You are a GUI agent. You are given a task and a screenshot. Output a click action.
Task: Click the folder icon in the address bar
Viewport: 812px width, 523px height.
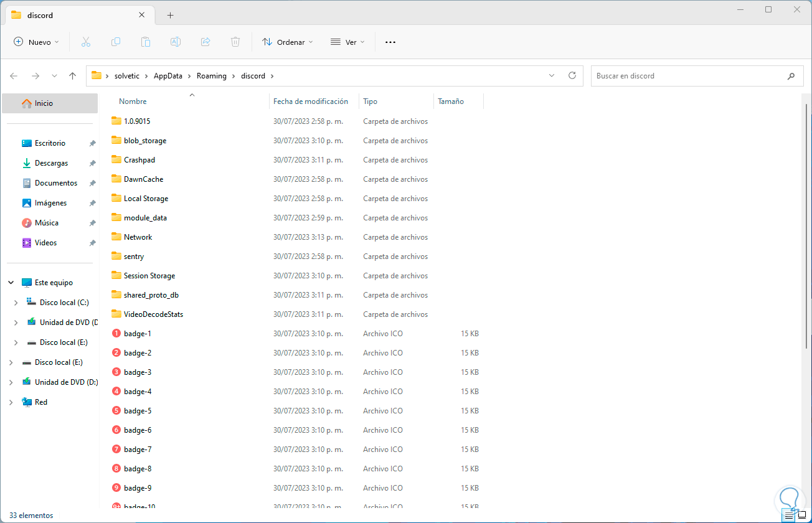[x=97, y=76]
